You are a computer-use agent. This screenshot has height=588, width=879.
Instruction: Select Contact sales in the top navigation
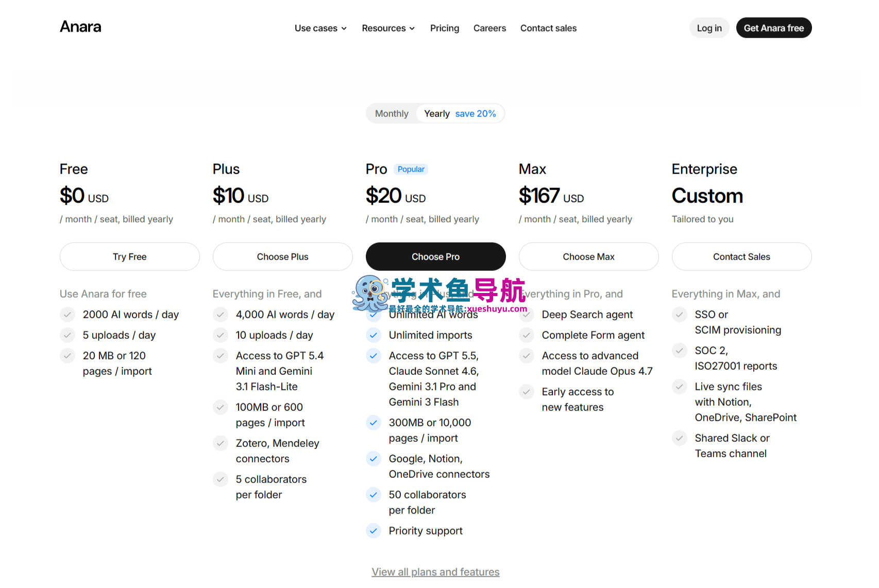[x=548, y=28]
